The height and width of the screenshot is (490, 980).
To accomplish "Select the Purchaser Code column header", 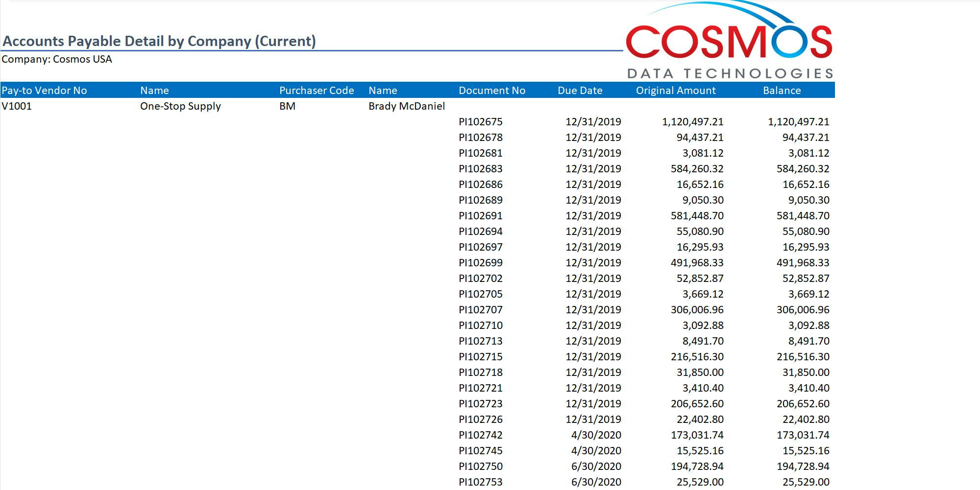I will (316, 90).
